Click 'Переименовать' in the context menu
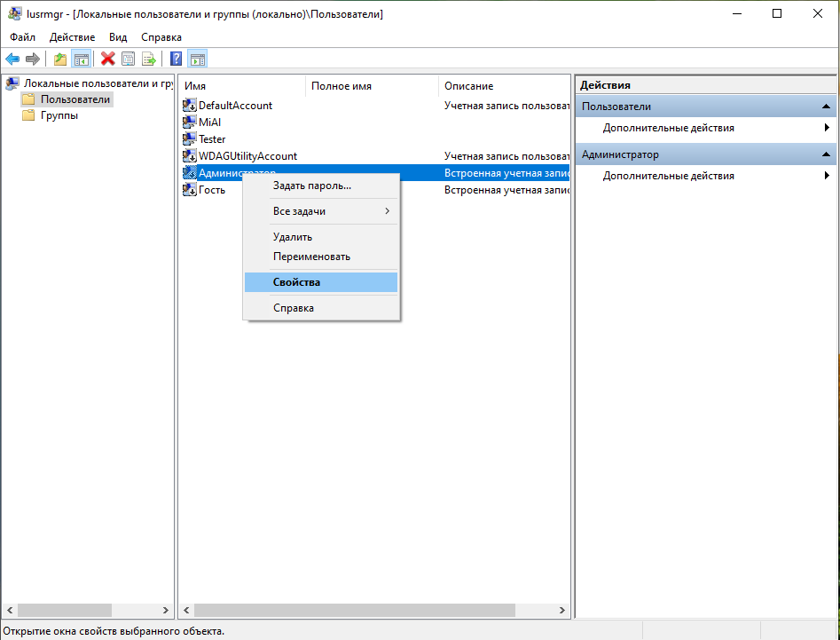Image resolution: width=840 pixels, height=640 pixels. point(311,257)
